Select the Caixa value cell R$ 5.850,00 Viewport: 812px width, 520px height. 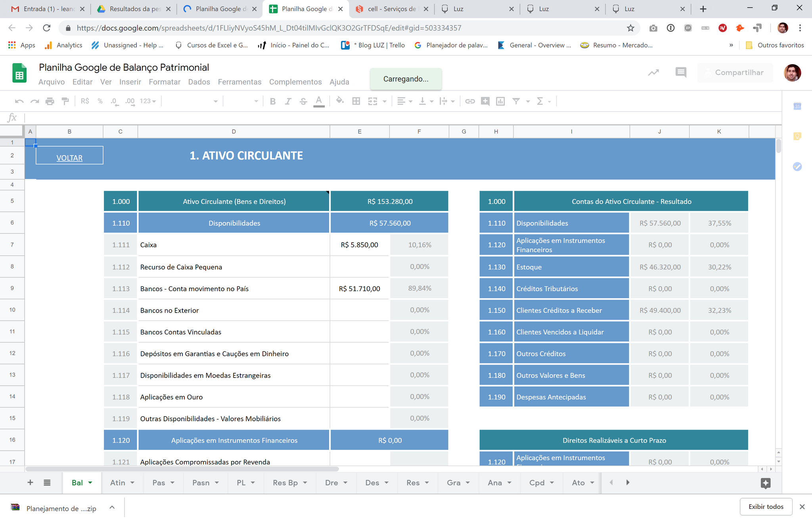359,245
